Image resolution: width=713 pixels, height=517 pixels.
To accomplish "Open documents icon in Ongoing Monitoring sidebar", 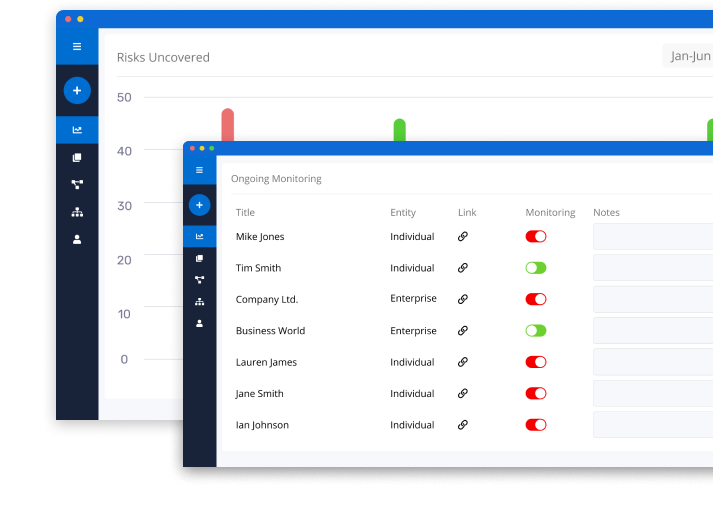I will pos(199,258).
